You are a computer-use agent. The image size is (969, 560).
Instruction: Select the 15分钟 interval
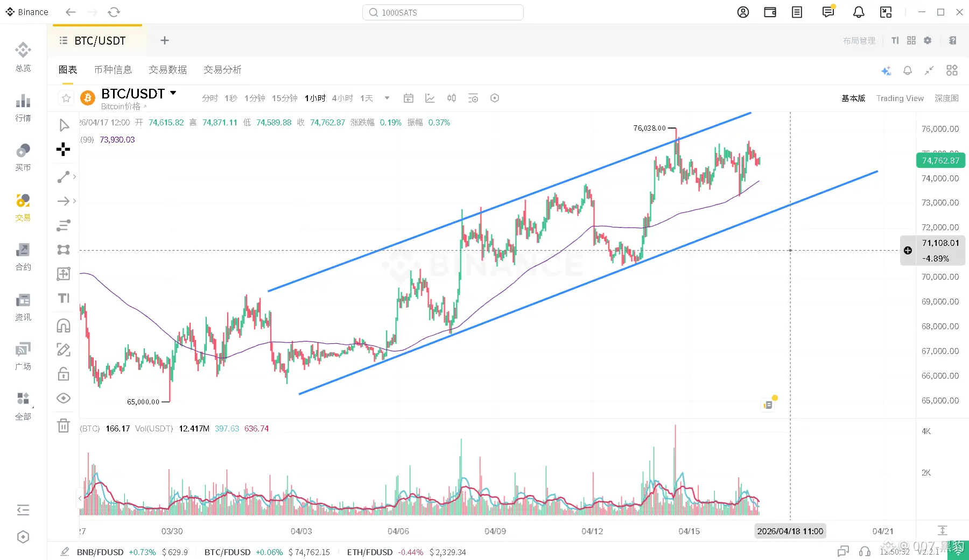tap(285, 98)
